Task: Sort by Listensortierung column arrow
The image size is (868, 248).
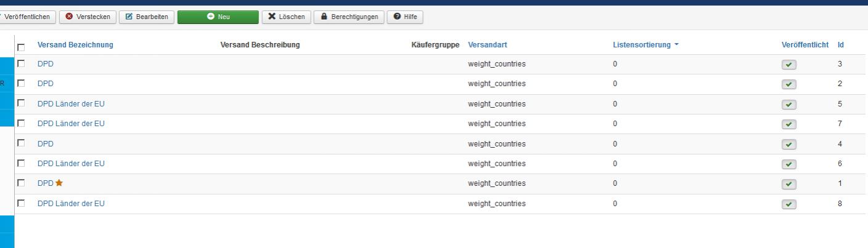Action: pos(676,45)
